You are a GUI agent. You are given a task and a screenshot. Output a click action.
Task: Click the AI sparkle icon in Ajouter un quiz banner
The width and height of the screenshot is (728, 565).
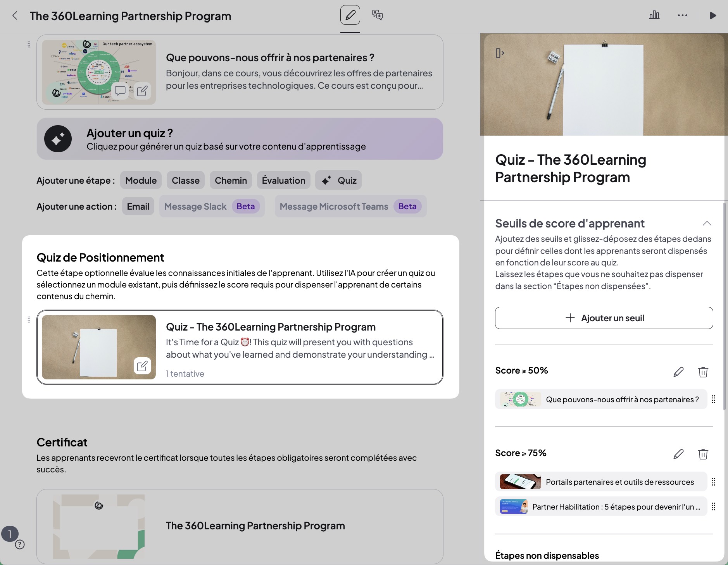[58, 139]
